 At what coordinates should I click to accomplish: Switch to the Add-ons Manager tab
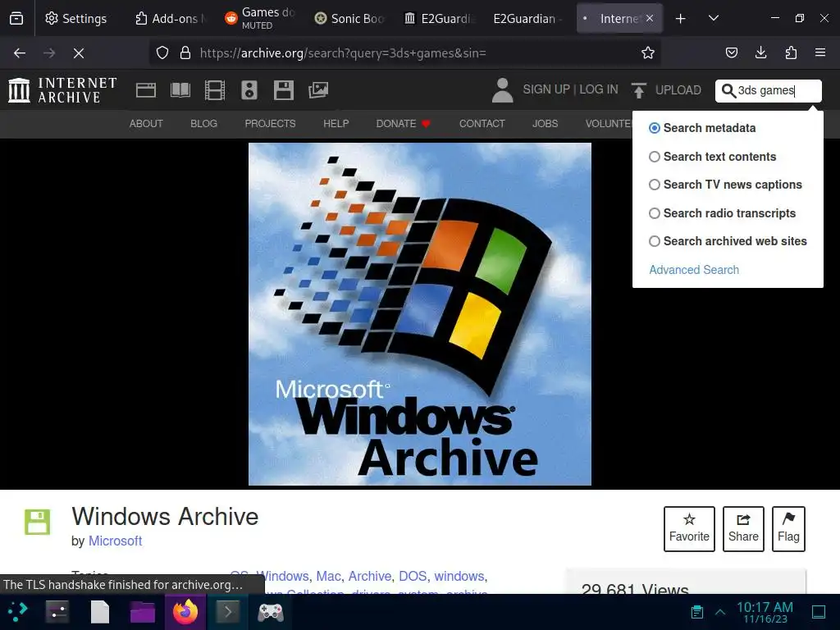(x=170, y=19)
